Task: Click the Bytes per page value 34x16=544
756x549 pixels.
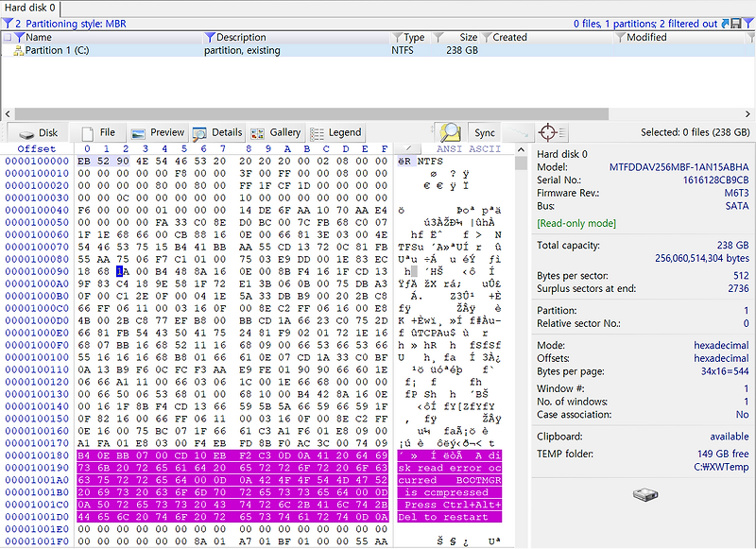Action: [725, 371]
